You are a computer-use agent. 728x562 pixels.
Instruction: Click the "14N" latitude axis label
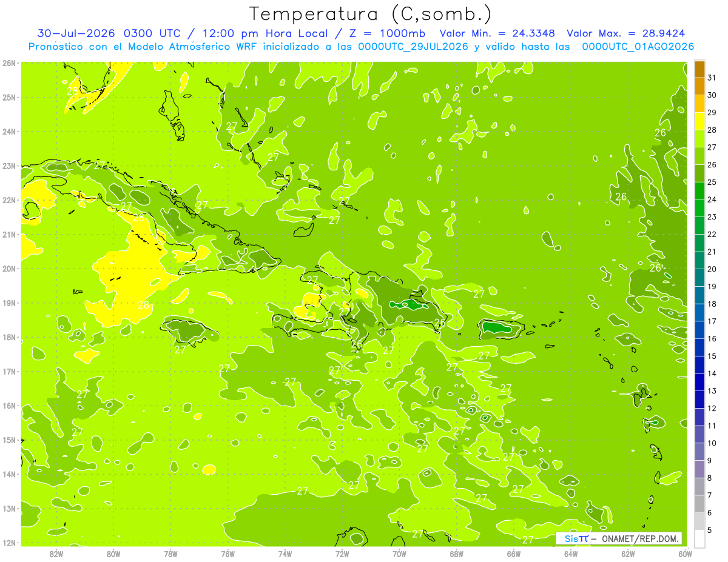click(8, 474)
